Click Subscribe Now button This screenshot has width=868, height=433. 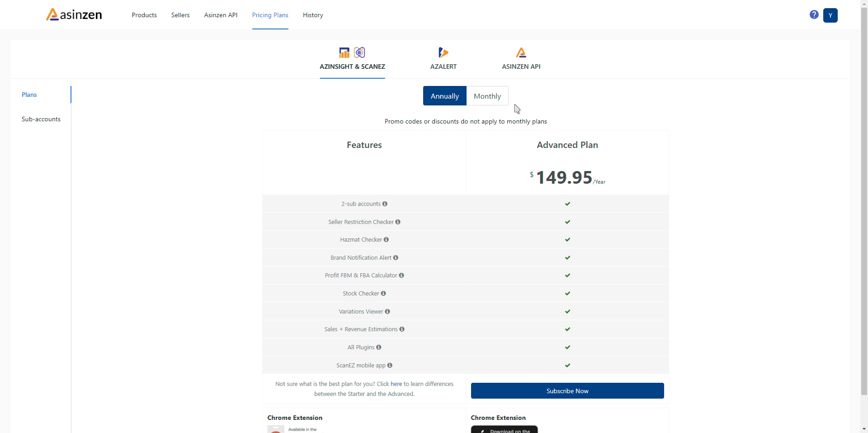click(x=567, y=391)
